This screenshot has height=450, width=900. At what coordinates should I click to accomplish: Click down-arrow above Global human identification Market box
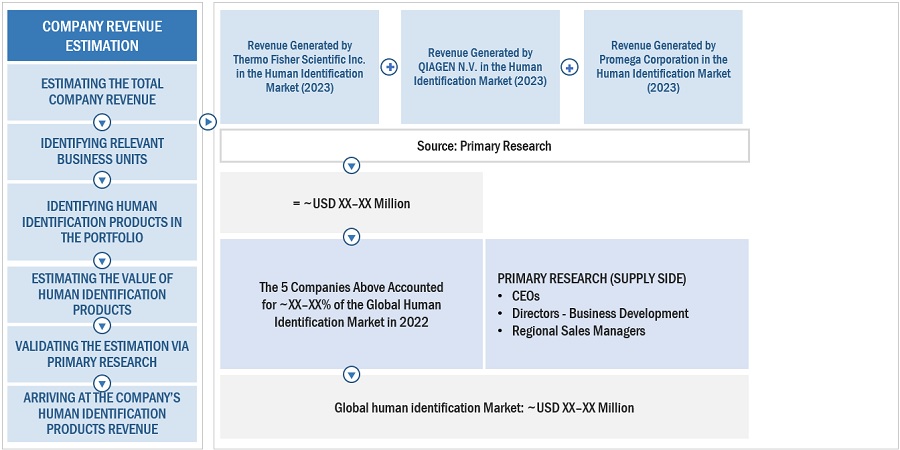point(351,374)
